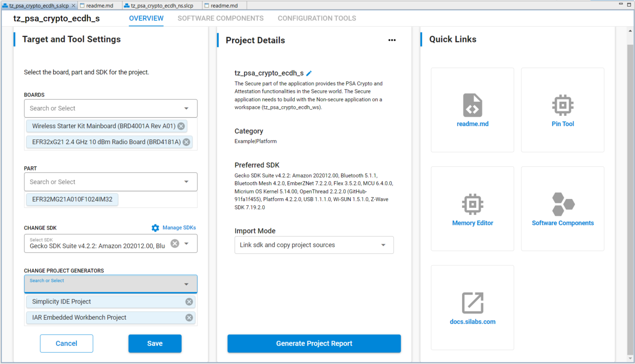Viewport: 635px width, 364px height.
Task: Open docs.silabs.com external link icon
Action: (472, 303)
